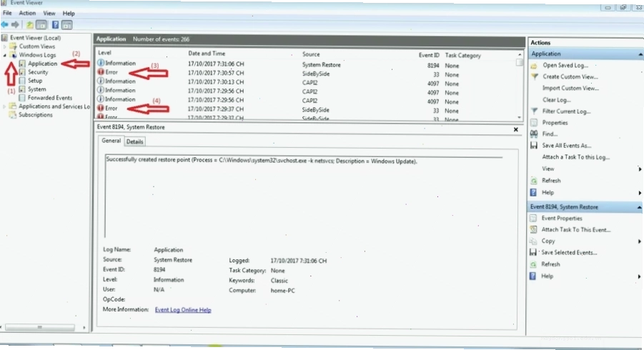The width and height of the screenshot is (644, 350).
Task: Select the Security log in tree
Action: (x=38, y=72)
